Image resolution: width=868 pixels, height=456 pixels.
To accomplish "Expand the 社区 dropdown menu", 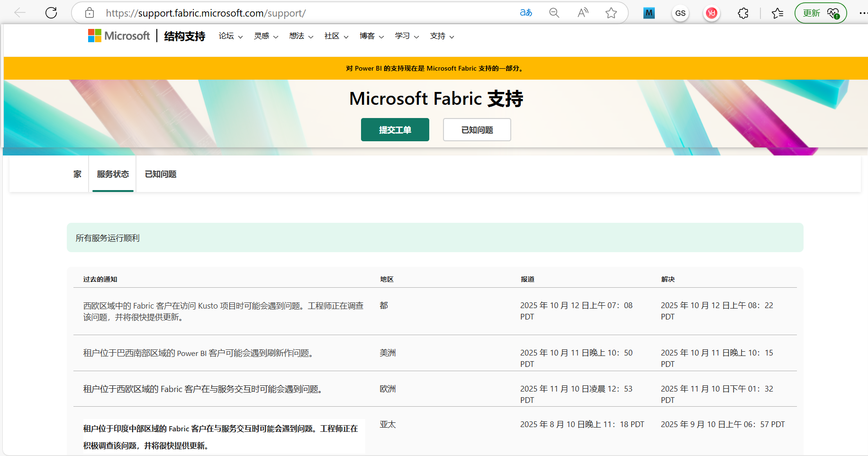I will tap(336, 36).
